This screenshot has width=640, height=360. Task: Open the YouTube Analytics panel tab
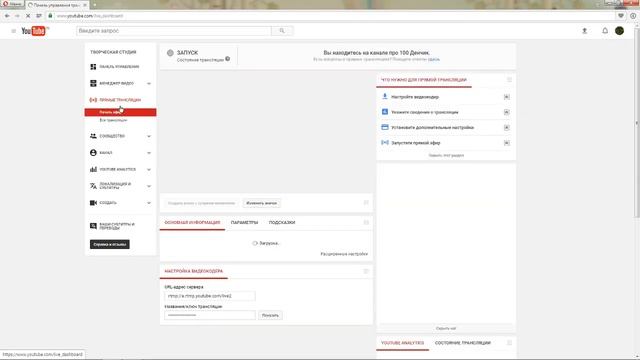[402, 343]
